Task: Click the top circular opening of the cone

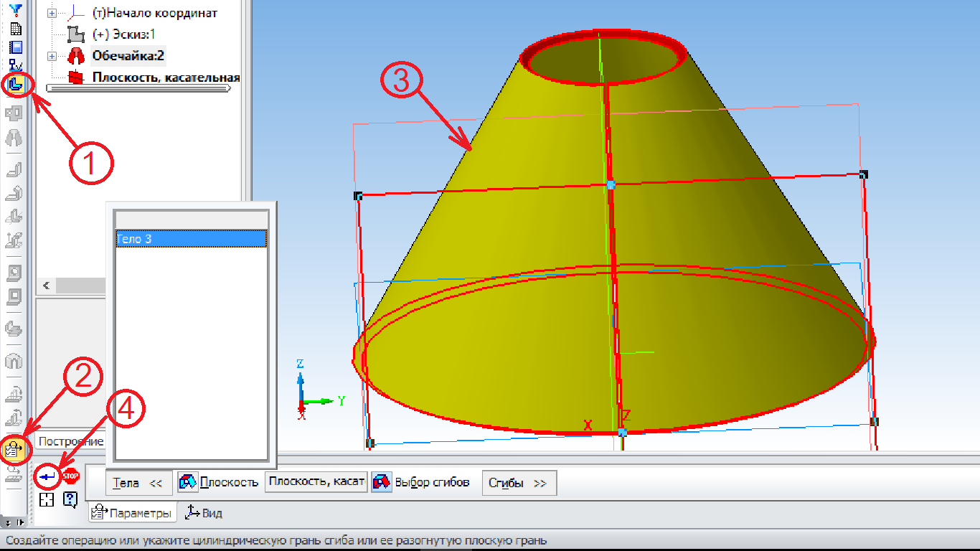Action: point(603,59)
